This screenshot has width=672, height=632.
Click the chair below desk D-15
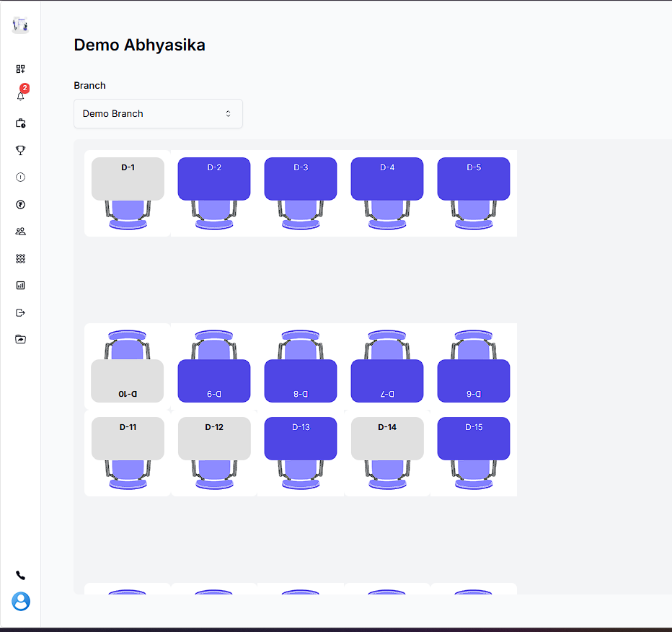[474, 475]
